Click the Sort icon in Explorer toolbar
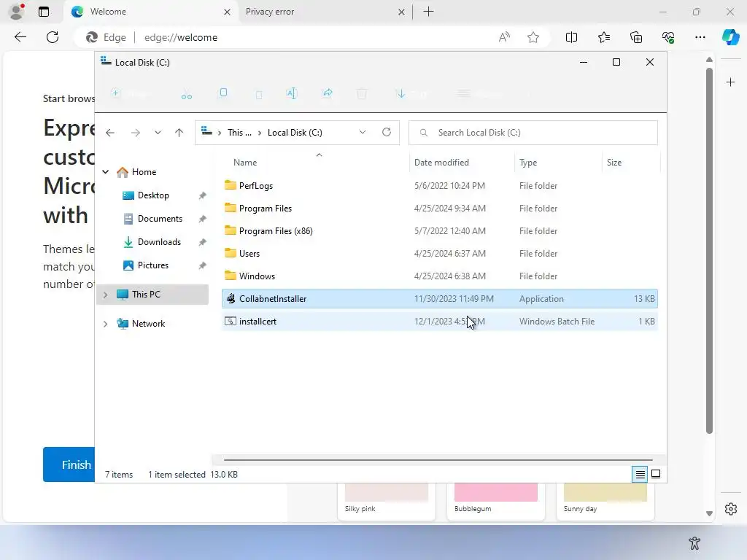The width and height of the screenshot is (747, 560). coord(401,93)
